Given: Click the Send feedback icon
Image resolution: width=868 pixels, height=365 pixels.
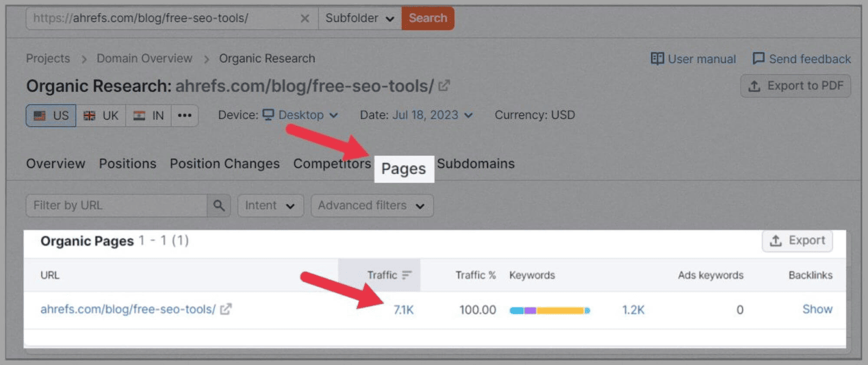Looking at the screenshot, I should [759, 59].
